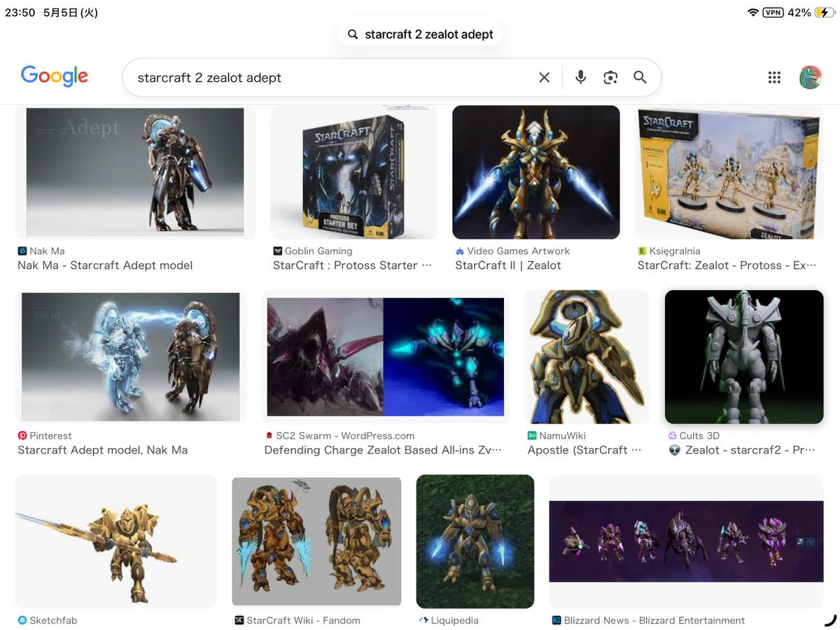The width and height of the screenshot is (840, 630).
Task: Open Protoss Starter Set box image
Action: 353,172
